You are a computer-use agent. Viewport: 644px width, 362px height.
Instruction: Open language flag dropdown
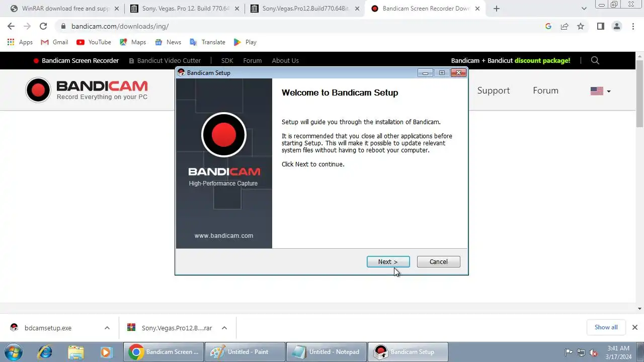(601, 91)
